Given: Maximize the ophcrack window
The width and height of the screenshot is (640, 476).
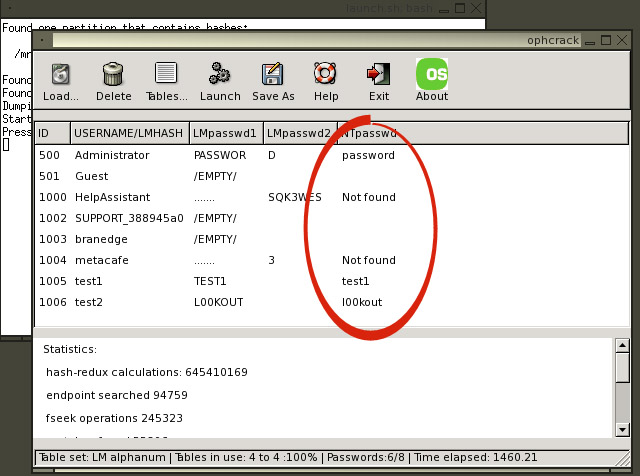Looking at the screenshot, I should 606,40.
